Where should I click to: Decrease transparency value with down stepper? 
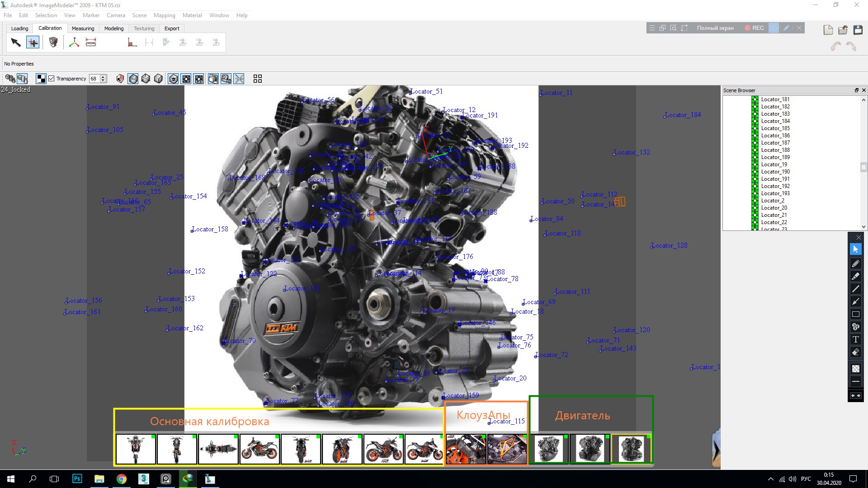(x=104, y=81)
